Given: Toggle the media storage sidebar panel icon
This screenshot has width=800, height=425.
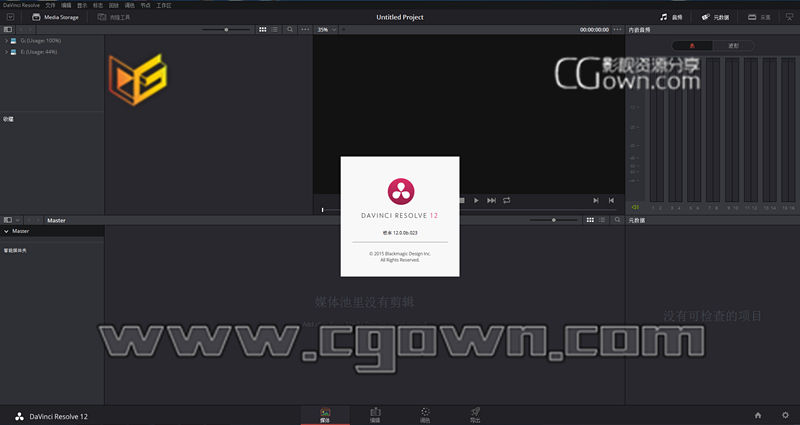Looking at the screenshot, I should [8, 30].
